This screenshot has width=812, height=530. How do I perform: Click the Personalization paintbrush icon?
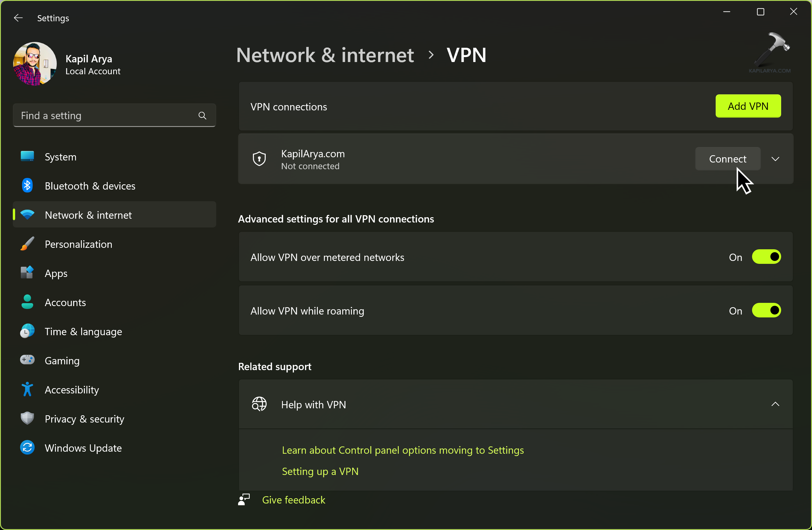tap(27, 244)
